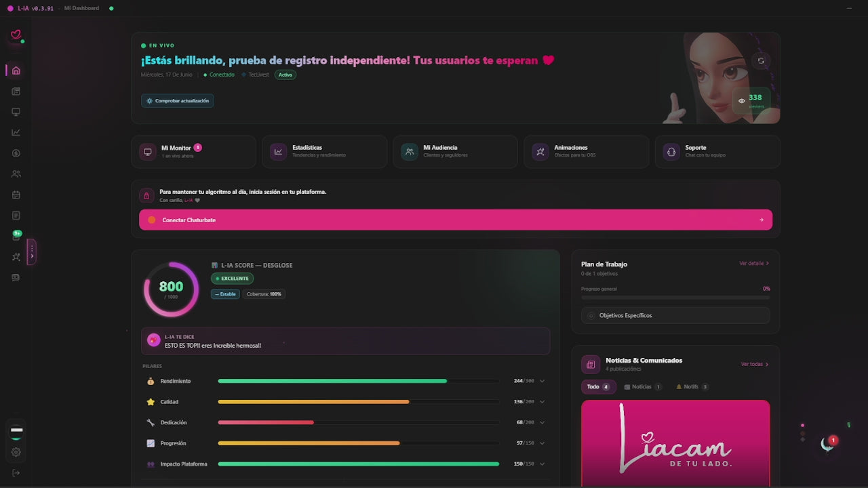Click the logout icon at sidebar bottom

tap(16, 472)
